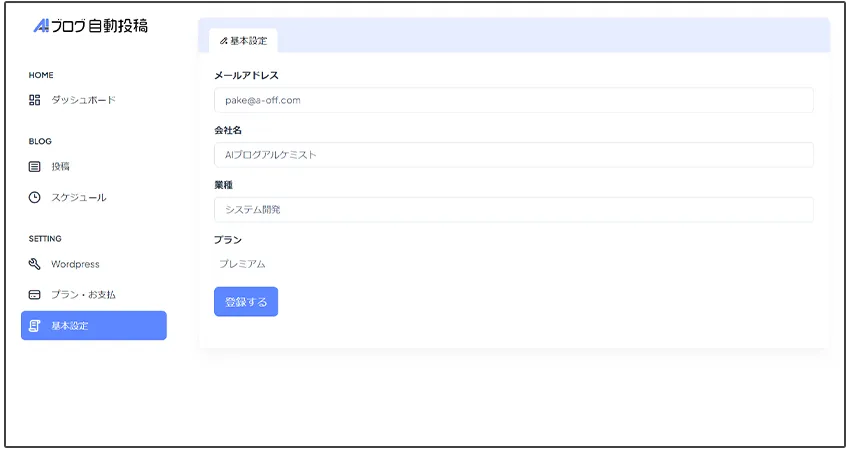850x450 pixels.
Task: Click the credit card icon for プラン・お支払
Action: coord(35,295)
